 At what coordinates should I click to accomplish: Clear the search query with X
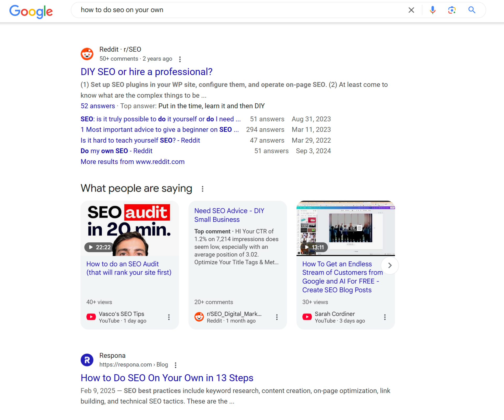tap(411, 10)
